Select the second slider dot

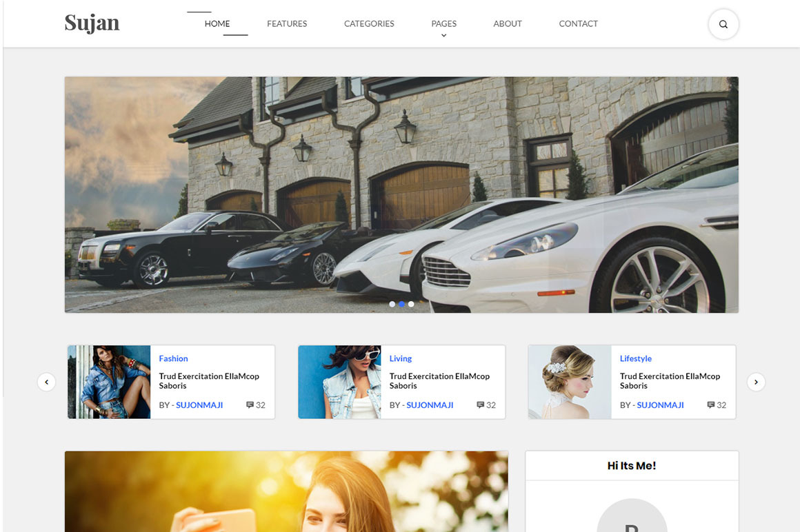[401, 304]
